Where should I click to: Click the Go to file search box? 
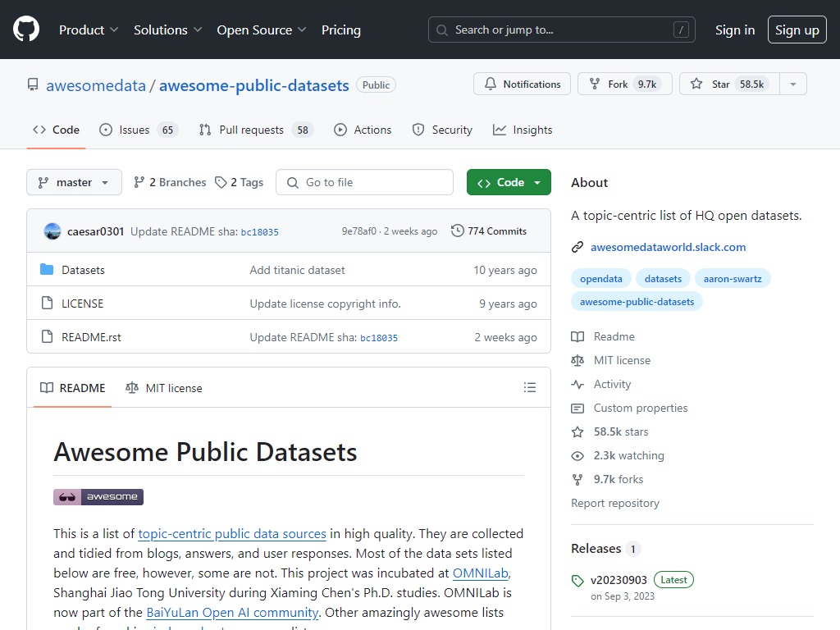(364, 182)
